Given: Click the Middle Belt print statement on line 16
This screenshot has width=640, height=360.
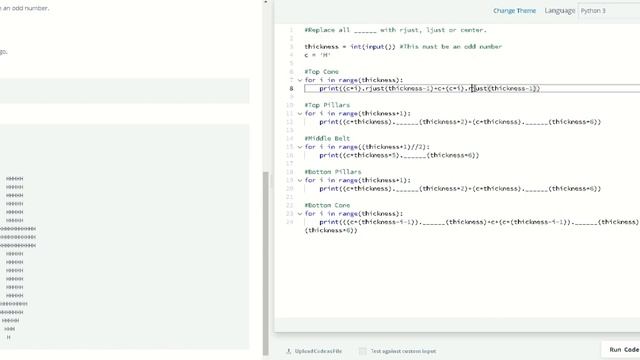Looking at the screenshot, I should pyautogui.click(x=399, y=156).
